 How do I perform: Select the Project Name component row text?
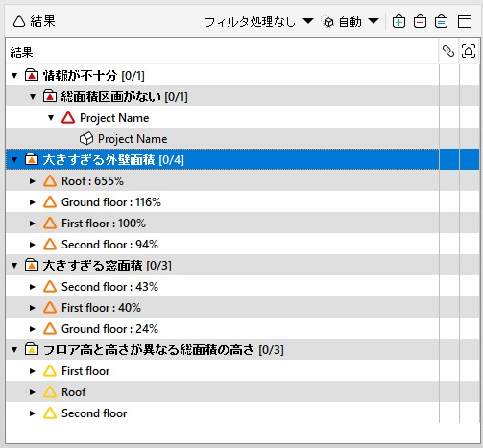pos(133,139)
